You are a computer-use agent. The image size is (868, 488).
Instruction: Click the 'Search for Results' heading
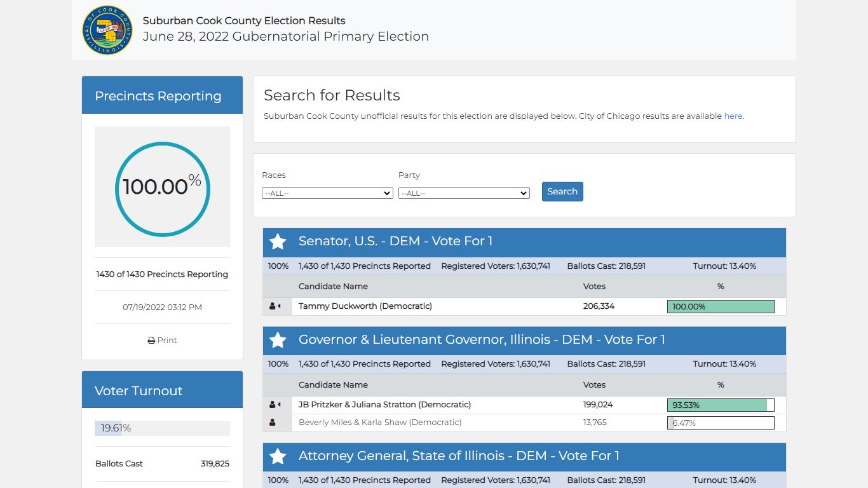[332, 95]
